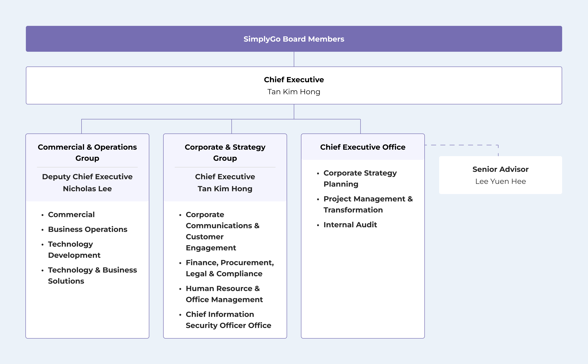Select Corporate & Strategy Group heading

point(225,153)
